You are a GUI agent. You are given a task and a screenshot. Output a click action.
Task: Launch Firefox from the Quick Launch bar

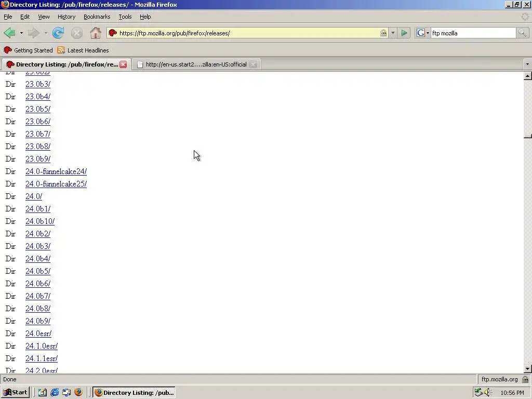pyautogui.click(x=78, y=392)
